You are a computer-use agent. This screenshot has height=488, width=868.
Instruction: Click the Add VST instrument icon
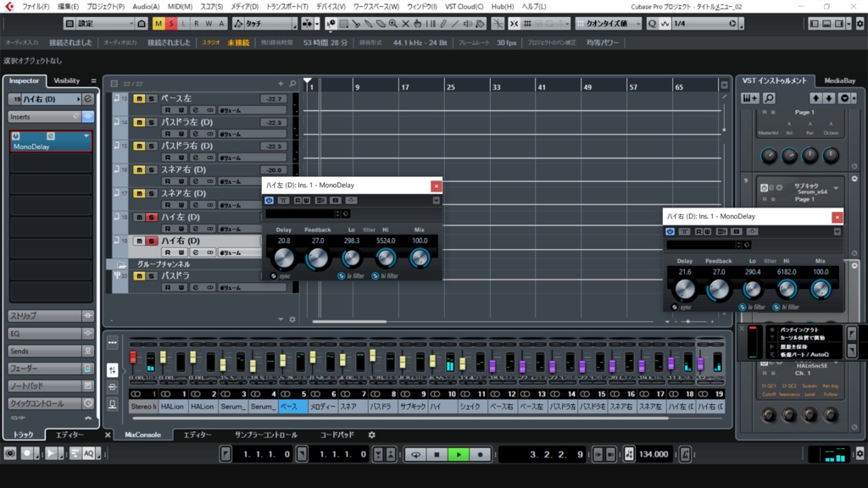click(x=749, y=98)
